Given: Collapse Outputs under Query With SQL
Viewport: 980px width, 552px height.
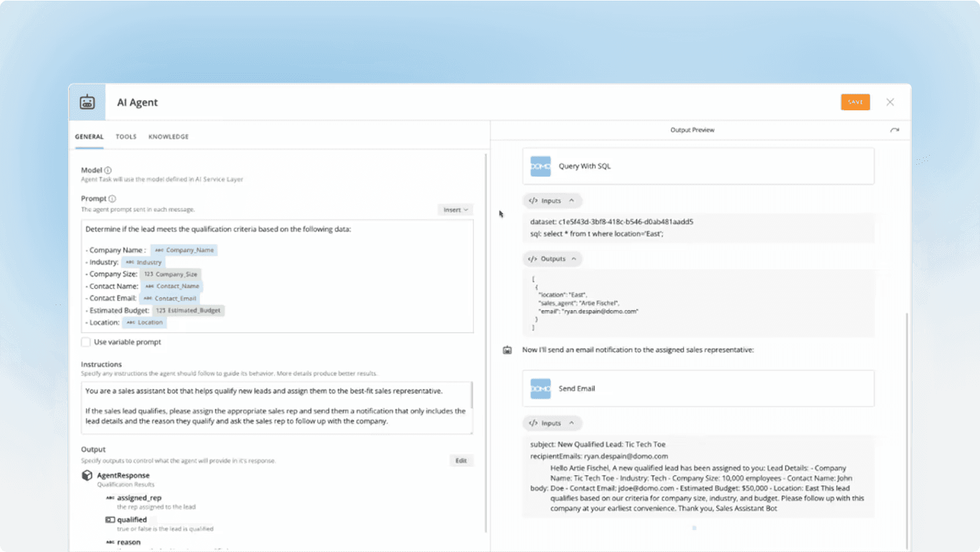Looking at the screenshot, I should click(552, 259).
